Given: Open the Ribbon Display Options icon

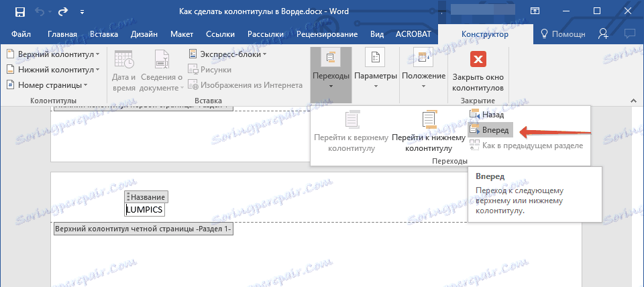Looking at the screenshot, I should coord(535,11).
